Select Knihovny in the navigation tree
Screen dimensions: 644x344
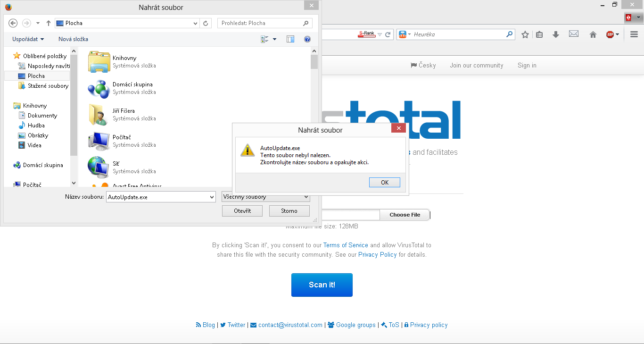tap(30, 106)
